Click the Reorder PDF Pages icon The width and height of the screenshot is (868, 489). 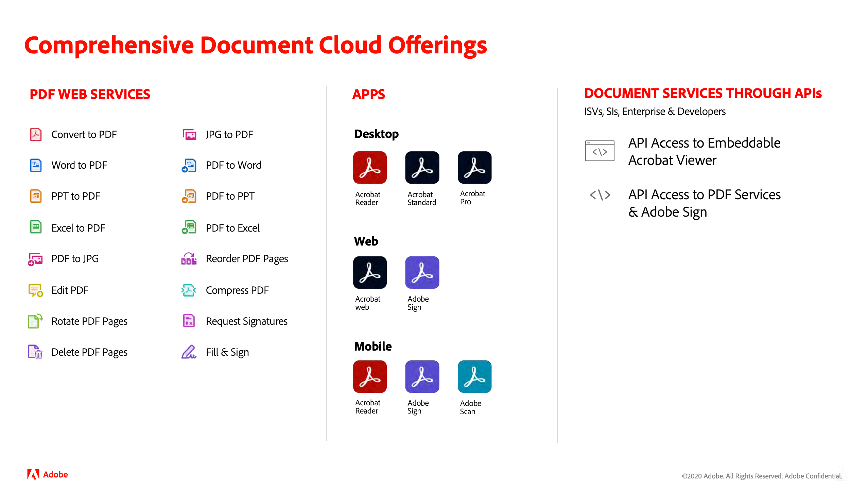pyautogui.click(x=189, y=259)
